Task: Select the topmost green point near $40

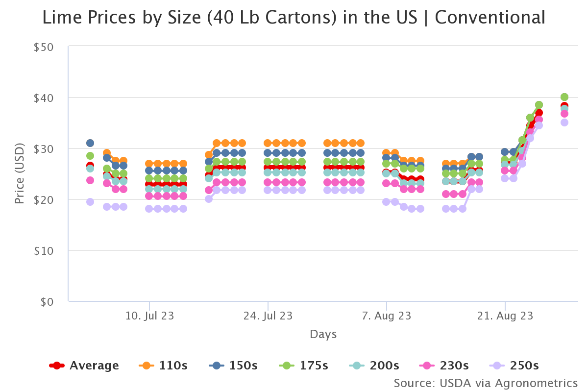Action: 564,97
